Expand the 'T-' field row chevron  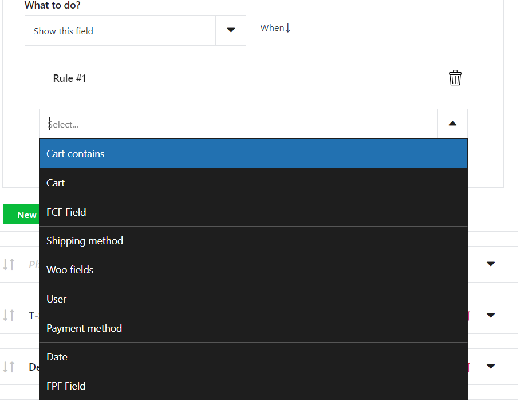tap(491, 315)
